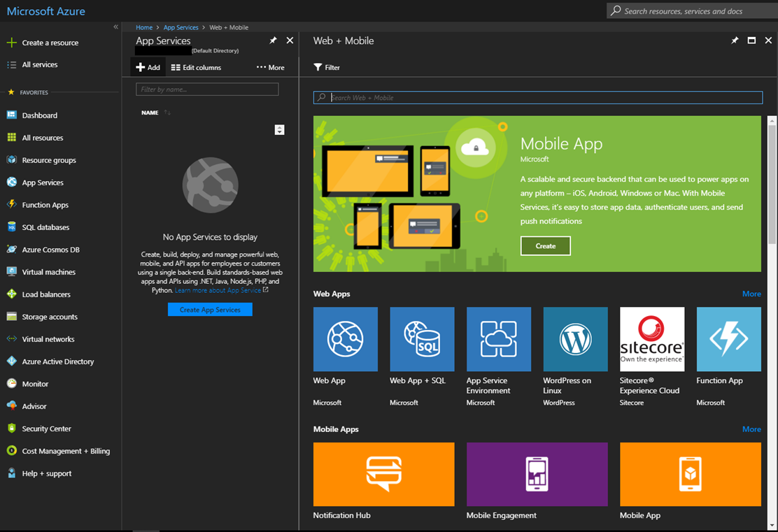Click the Advisor cloud icon
This screenshot has height=532, width=778.
[11, 405]
